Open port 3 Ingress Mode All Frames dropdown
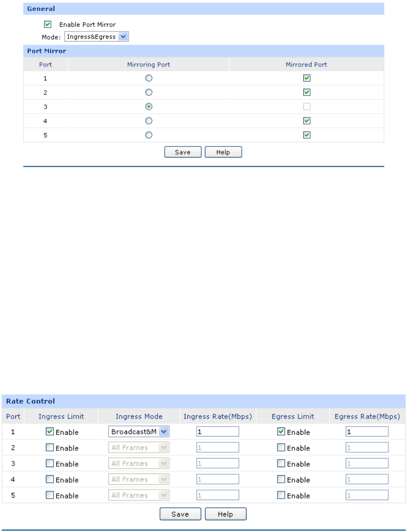Viewport: 407px width, 532px height. pyautogui.click(x=139, y=463)
